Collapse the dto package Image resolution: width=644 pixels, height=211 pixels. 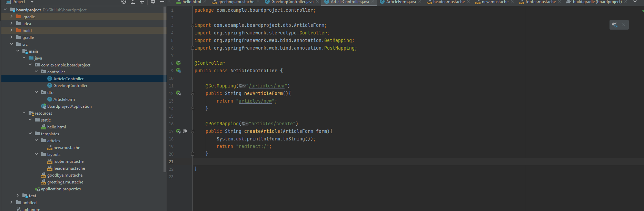coord(36,92)
